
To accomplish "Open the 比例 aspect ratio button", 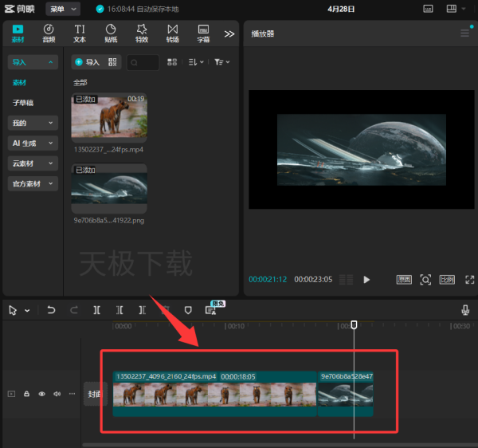I will click(447, 280).
